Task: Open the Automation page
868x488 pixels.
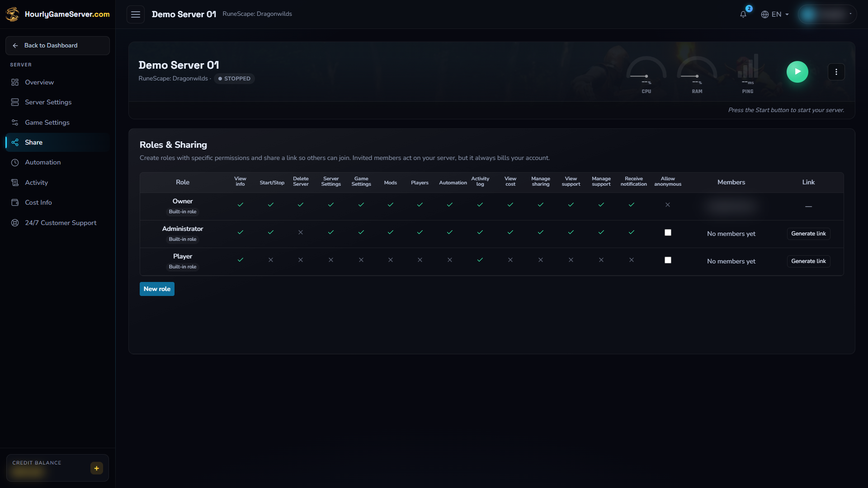Action: pyautogui.click(x=57, y=162)
